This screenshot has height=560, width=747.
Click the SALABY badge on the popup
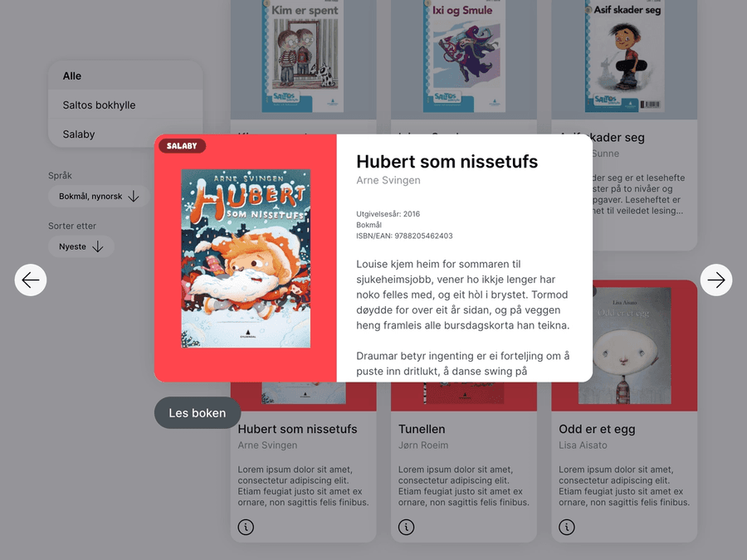coord(182,146)
